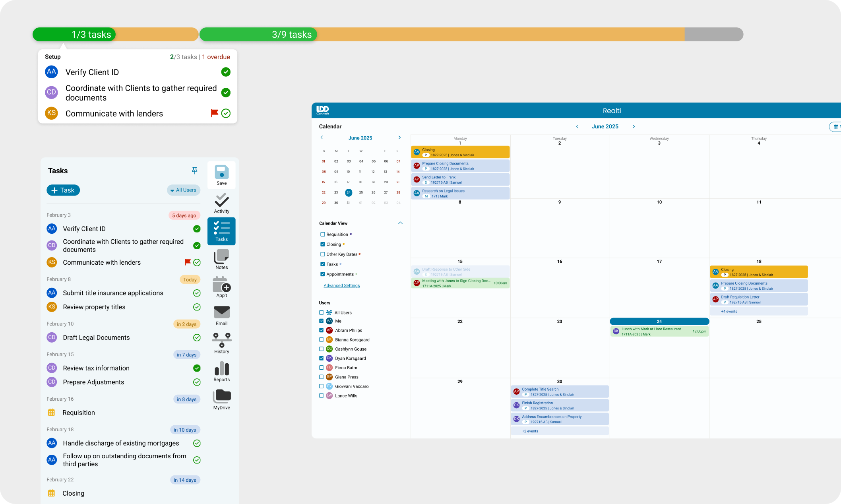This screenshot has width=841, height=504.
Task: Open the Notes panel icon
Action: [221, 257]
